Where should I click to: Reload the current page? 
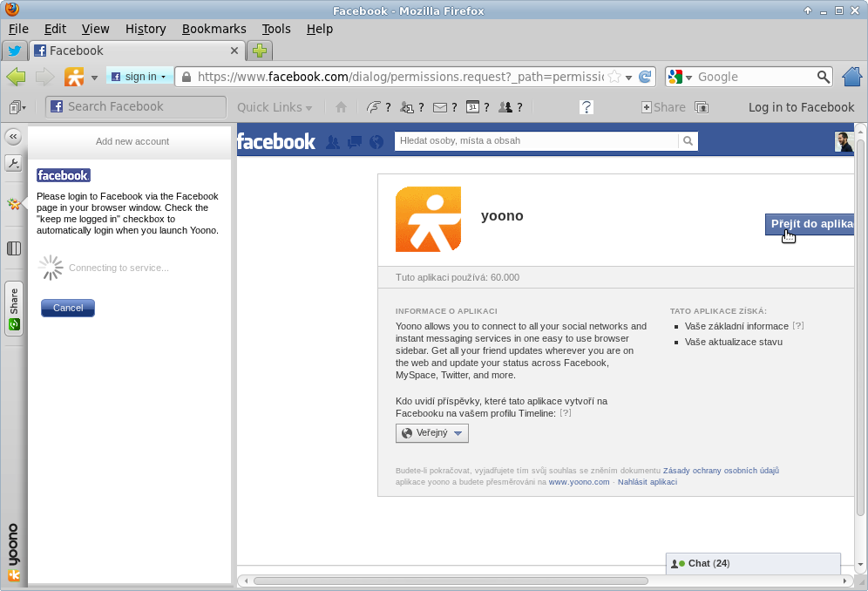point(645,77)
